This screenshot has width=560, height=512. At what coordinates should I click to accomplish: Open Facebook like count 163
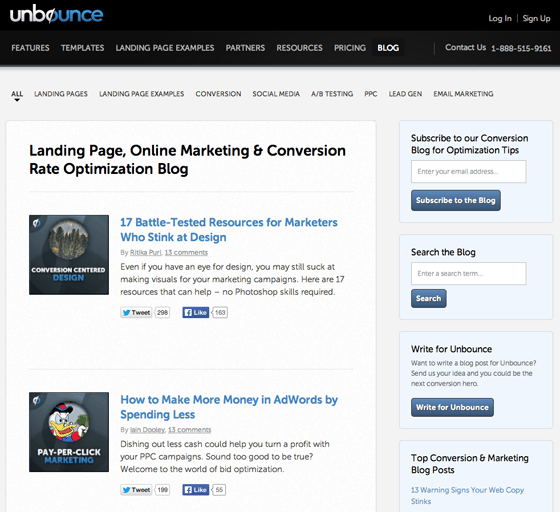pos(220,312)
